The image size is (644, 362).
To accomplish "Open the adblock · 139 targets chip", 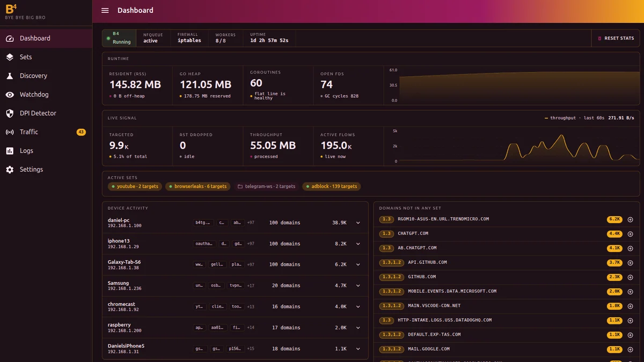I will coord(332,187).
